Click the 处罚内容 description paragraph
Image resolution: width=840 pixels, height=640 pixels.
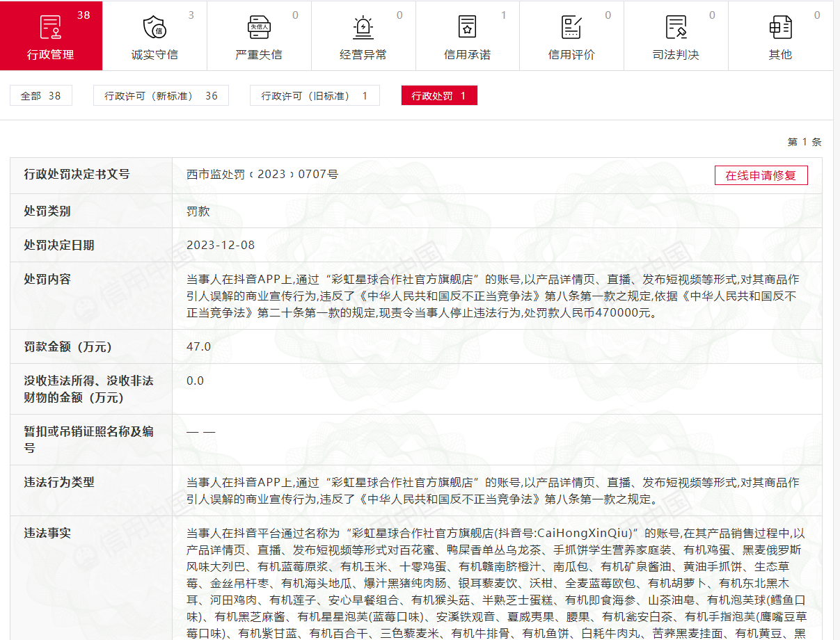pos(493,296)
